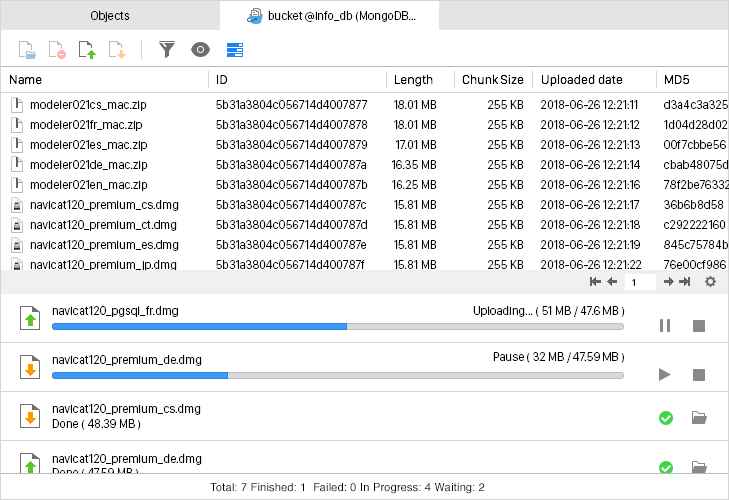The height and width of the screenshot is (500, 729).
Task: Click the Delete File toolbar icon
Action: pyautogui.click(x=57, y=50)
